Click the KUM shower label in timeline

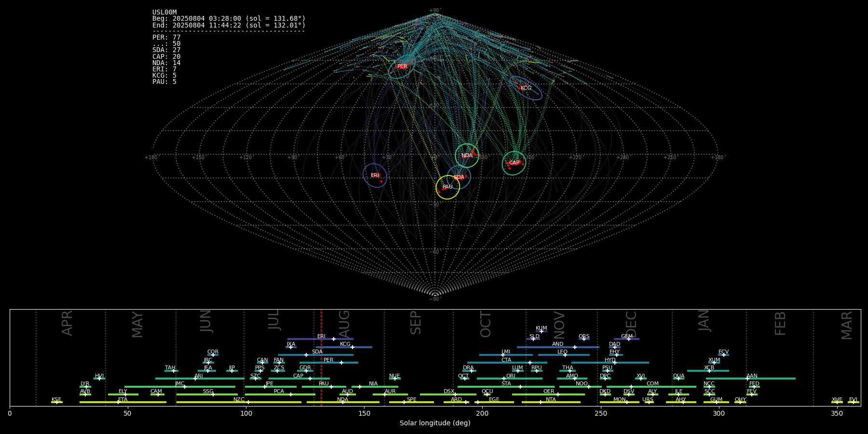pyautogui.click(x=542, y=328)
